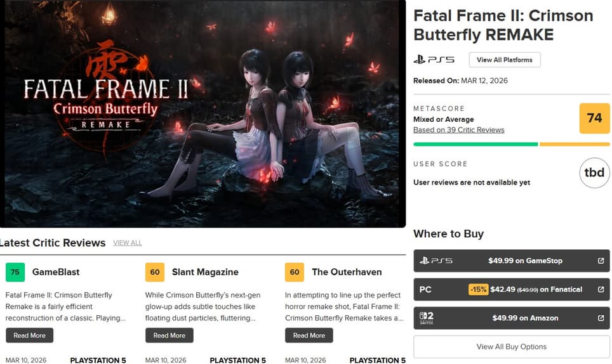Click Slant Magazine's 60 score badge

point(154,272)
